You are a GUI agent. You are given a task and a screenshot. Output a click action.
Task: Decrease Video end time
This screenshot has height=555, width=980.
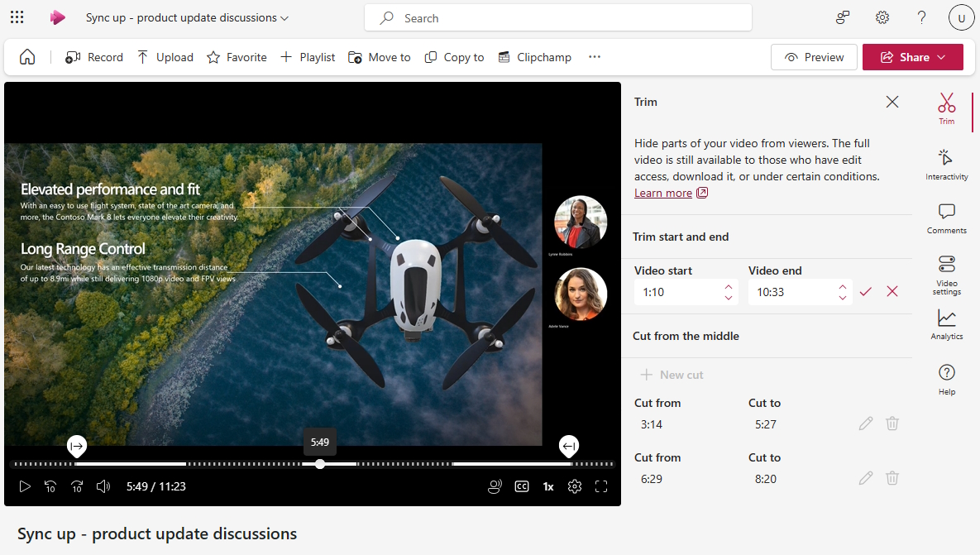click(843, 298)
